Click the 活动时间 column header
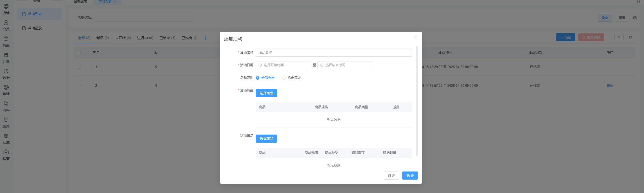The image size is (644, 193). (445, 52)
